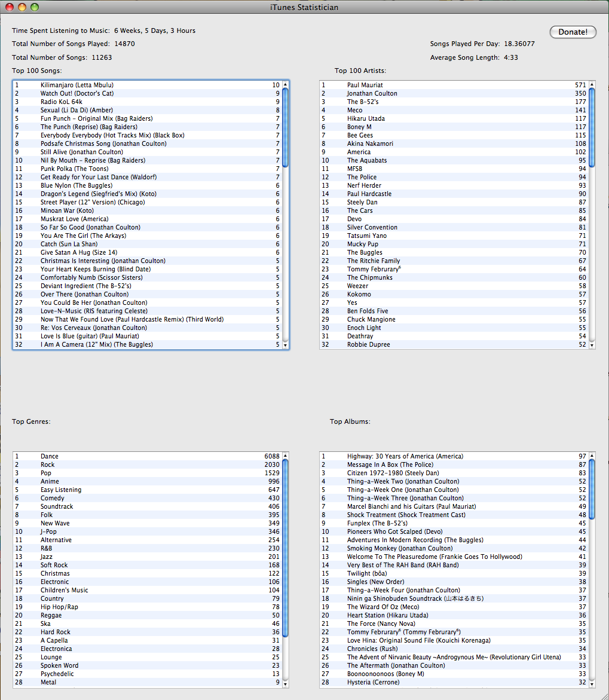The width and height of the screenshot is (609, 700).
Task: Select song Comfortably Numb (Scissor Sisters)
Action: (x=148, y=277)
